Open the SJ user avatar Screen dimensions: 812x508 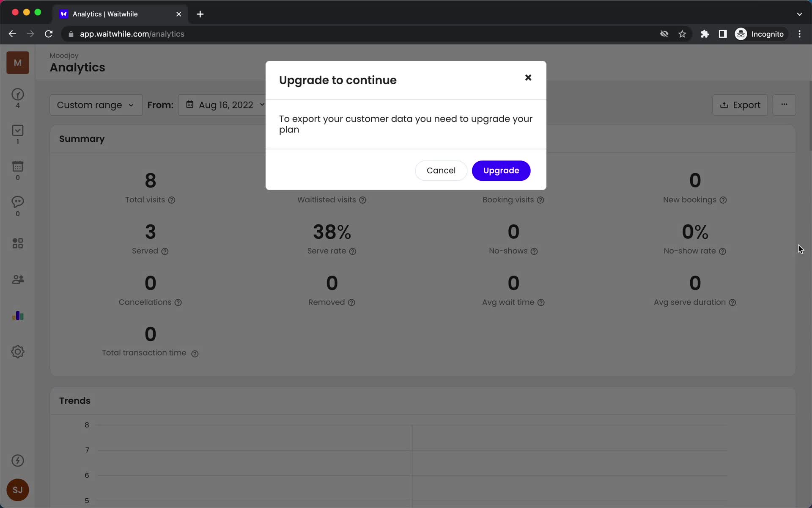click(x=18, y=490)
